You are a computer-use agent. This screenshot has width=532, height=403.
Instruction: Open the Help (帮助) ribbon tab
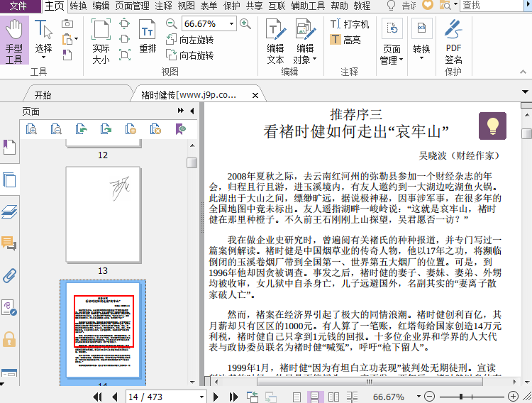tap(339, 6)
